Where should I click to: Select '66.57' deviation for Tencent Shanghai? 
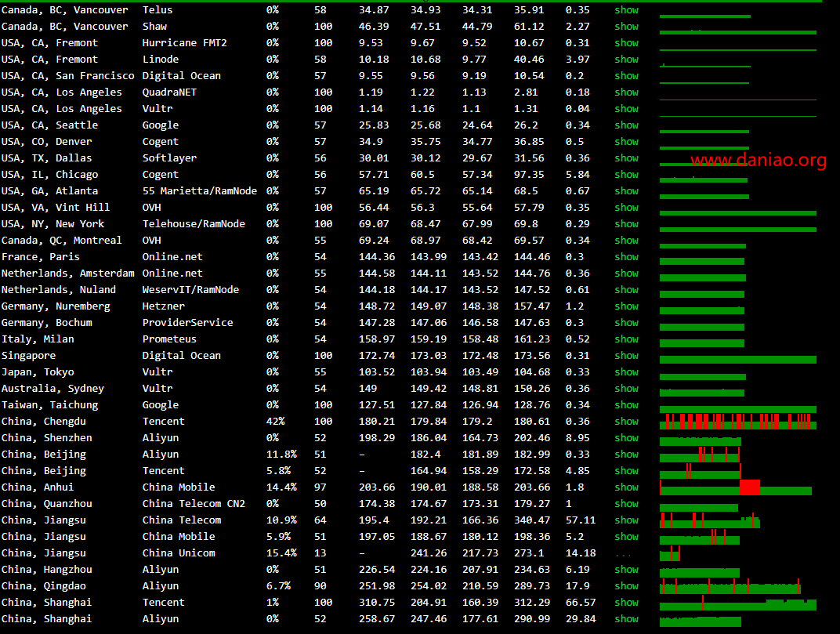point(581,603)
